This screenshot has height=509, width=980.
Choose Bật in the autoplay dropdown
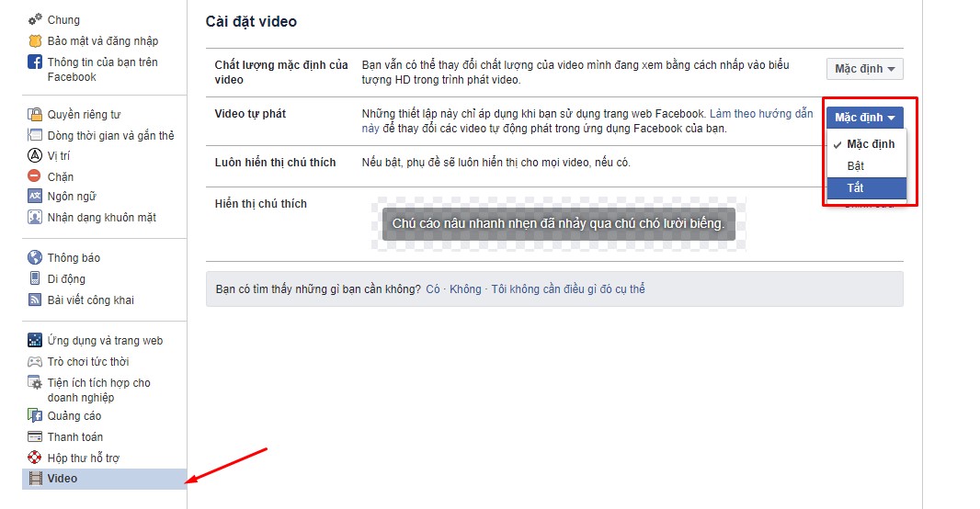866,166
